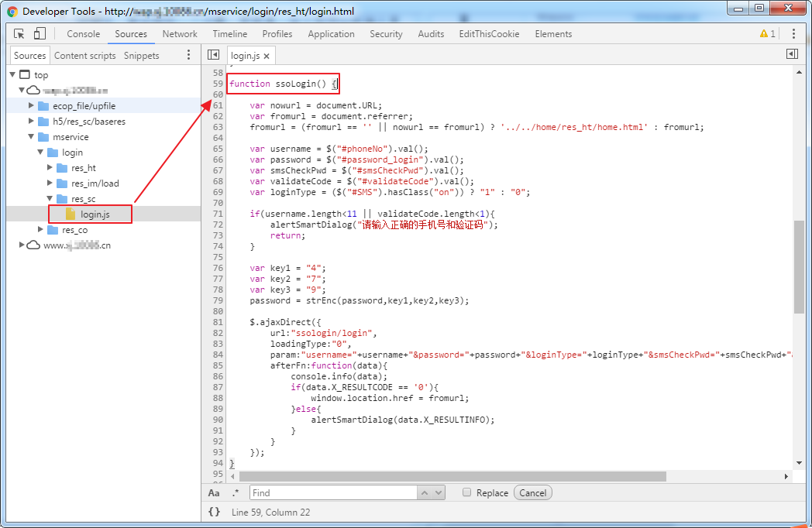The height and width of the screenshot is (528, 812).
Task: Expand the h5/res_sc/baseres folder
Action: (31, 121)
